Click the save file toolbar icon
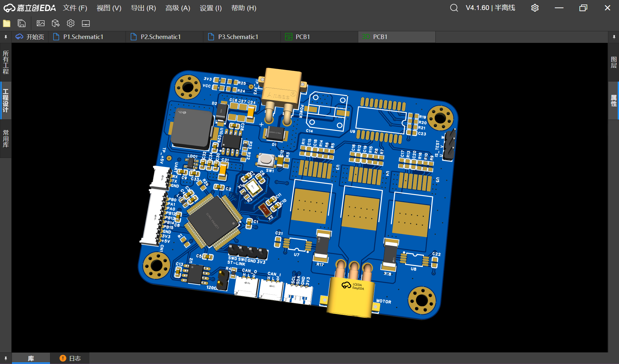This screenshot has width=619, height=364. [22, 23]
